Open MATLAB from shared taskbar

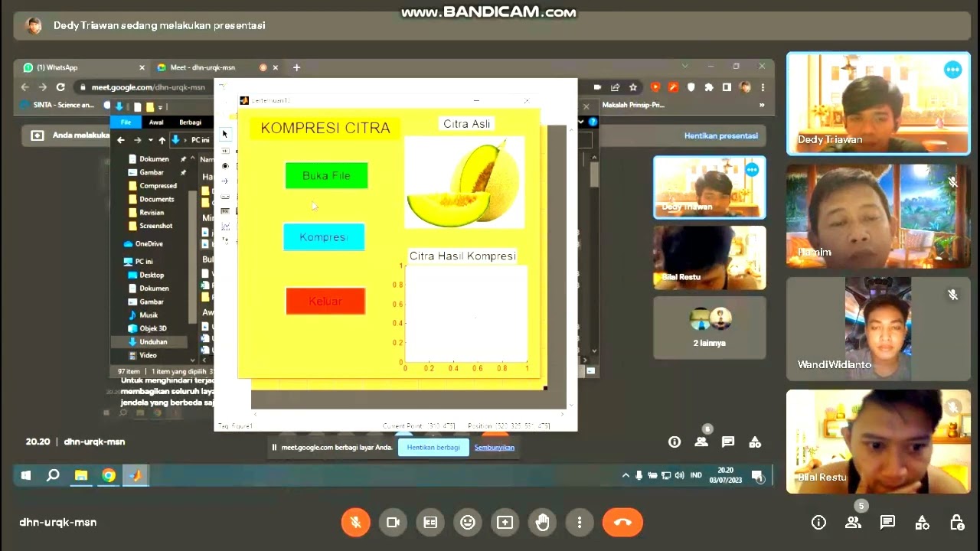136,475
